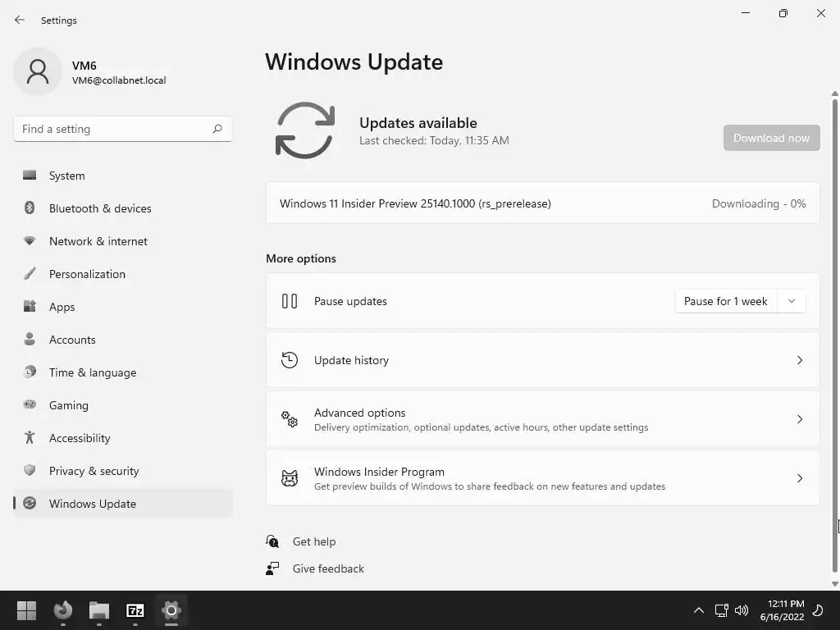
Task: Open the Advanced options row label
Action: coord(359,413)
